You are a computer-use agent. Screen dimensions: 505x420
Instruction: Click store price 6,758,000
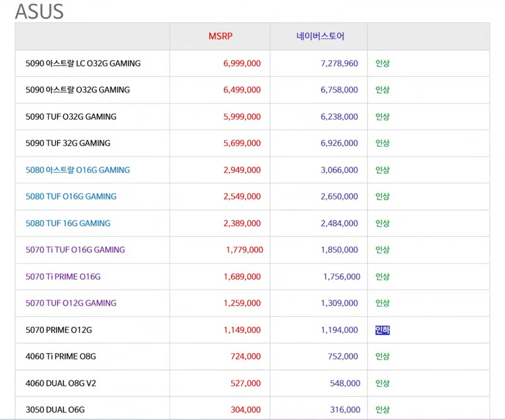(339, 90)
